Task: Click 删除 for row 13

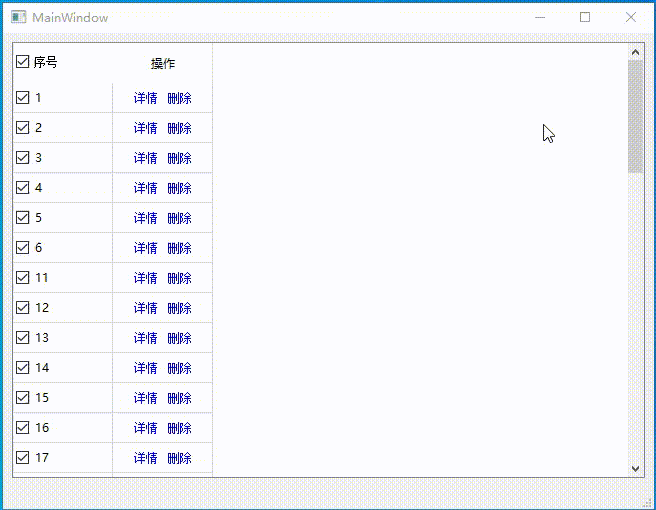Action: [x=179, y=338]
